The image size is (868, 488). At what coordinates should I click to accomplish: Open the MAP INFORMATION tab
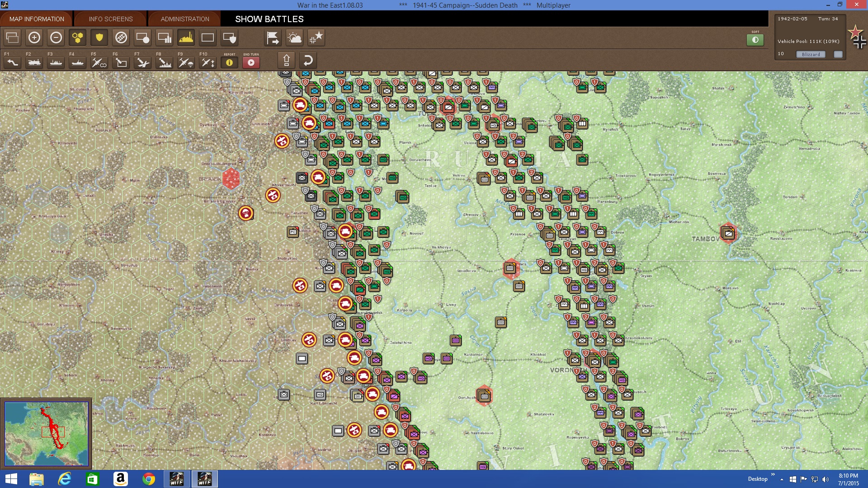(37, 19)
